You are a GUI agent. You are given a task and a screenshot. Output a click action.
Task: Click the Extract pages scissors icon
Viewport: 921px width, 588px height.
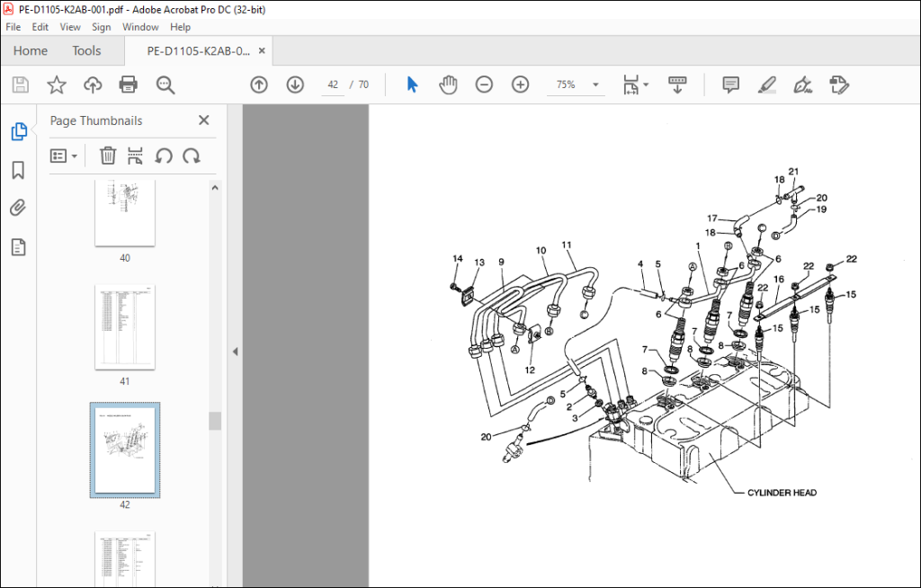pos(135,156)
